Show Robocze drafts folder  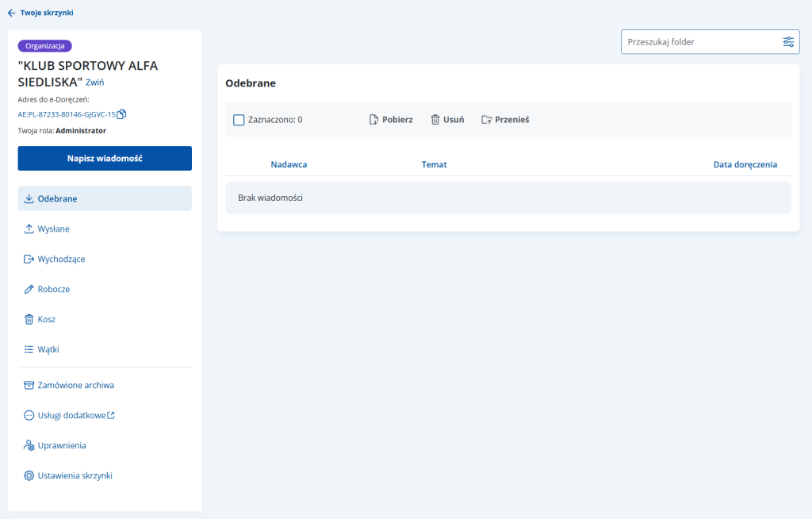point(53,289)
